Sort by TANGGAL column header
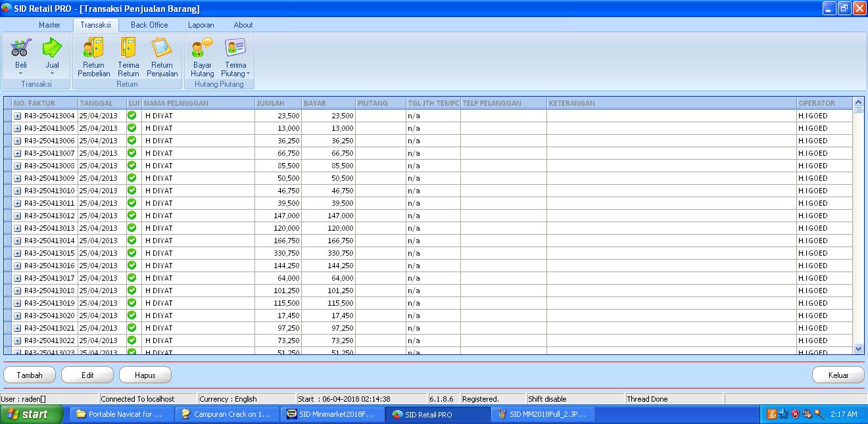Image resolution: width=868 pixels, height=424 pixels. pyautogui.click(x=102, y=103)
